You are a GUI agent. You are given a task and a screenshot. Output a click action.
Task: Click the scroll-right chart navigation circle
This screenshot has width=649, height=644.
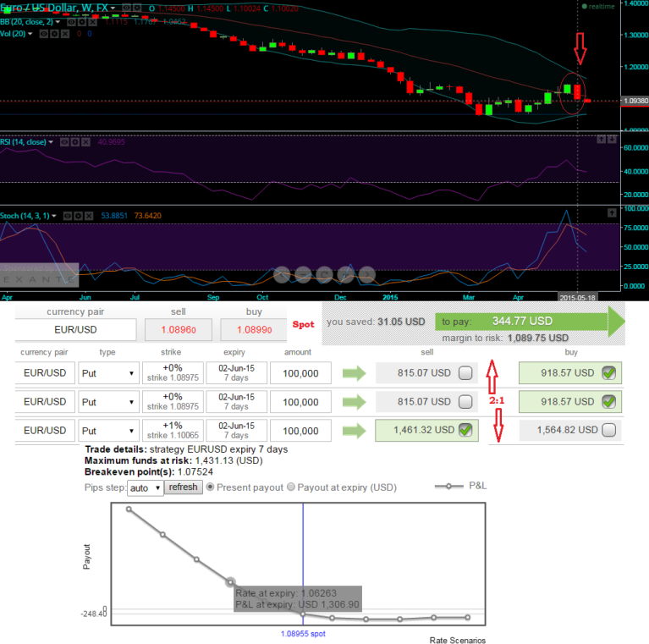point(367,275)
